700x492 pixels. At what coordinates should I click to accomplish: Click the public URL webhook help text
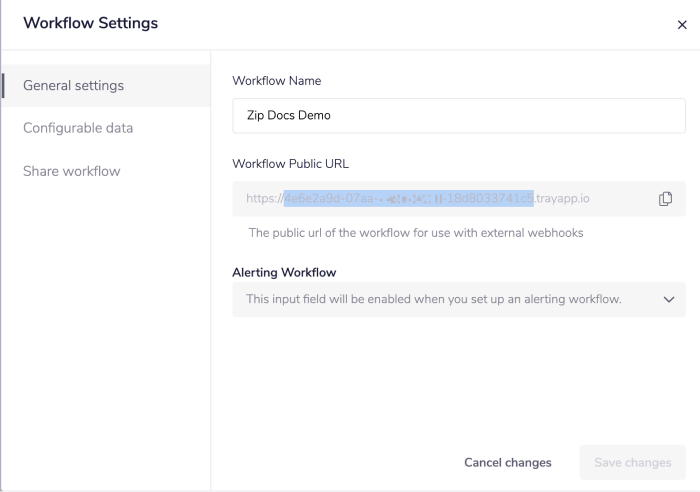415,233
